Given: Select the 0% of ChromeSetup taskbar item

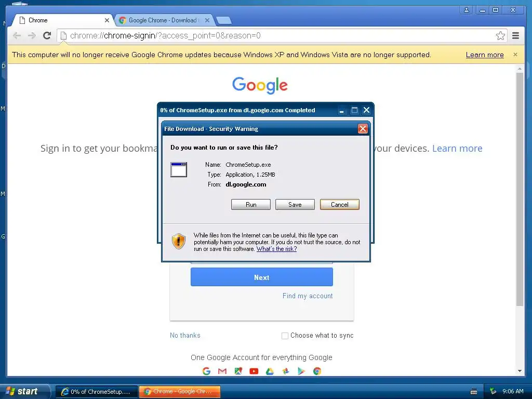Looking at the screenshot, I should coord(97,392).
